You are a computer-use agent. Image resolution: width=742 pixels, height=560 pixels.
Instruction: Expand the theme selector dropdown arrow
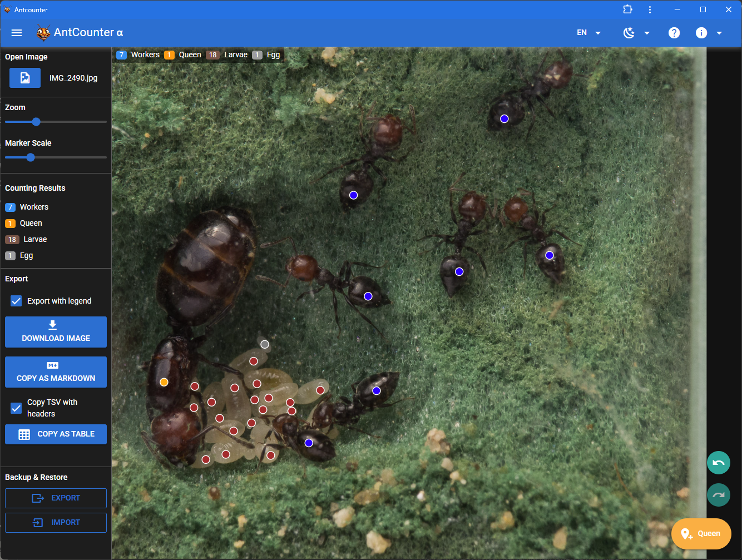(647, 33)
